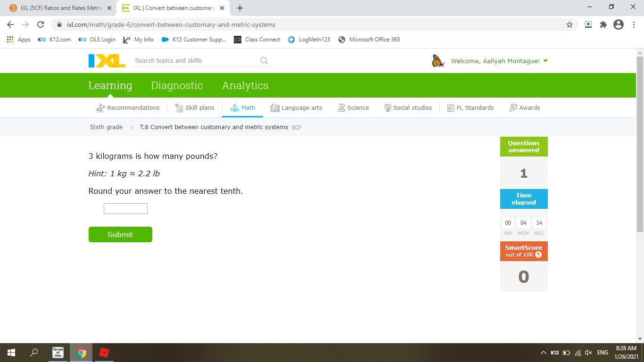This screenshot has width=644, height=362.
Task: Open the Microsoft Office 365 bookmark
Action: coord(369,40)
